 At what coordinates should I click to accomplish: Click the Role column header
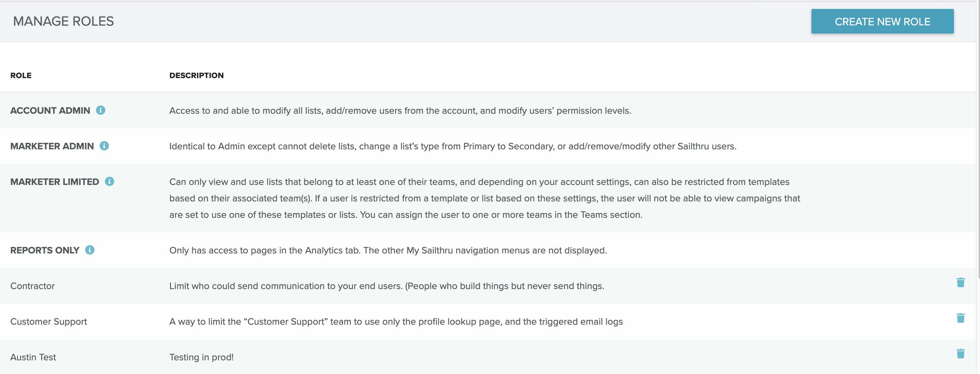21,76
